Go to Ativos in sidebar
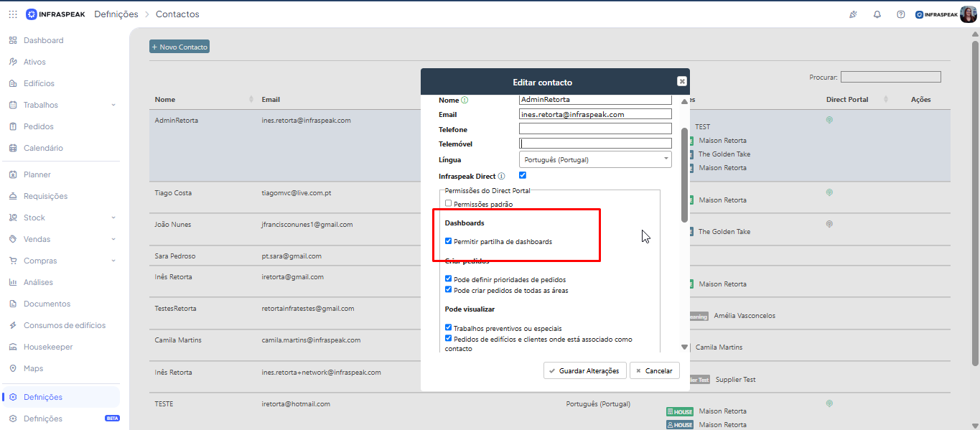The height and width of the screenshot is (430, 980). coord(34,62)
